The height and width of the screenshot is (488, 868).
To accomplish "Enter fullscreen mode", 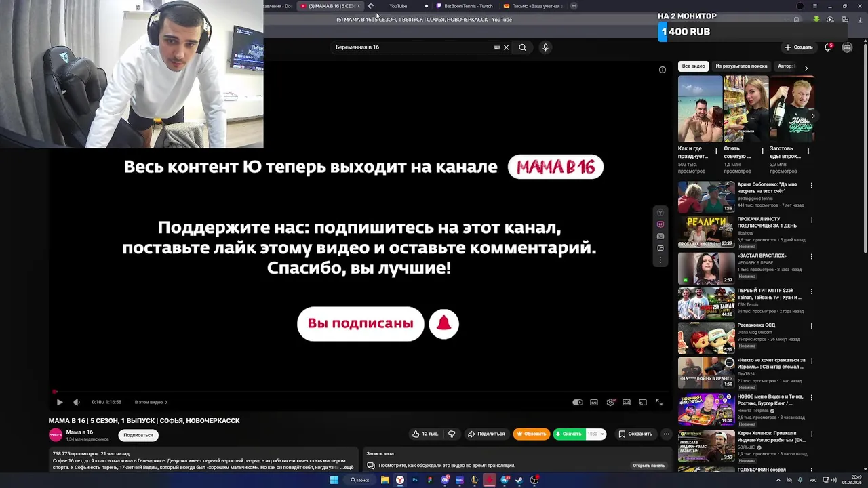I will tap(659, 402).
